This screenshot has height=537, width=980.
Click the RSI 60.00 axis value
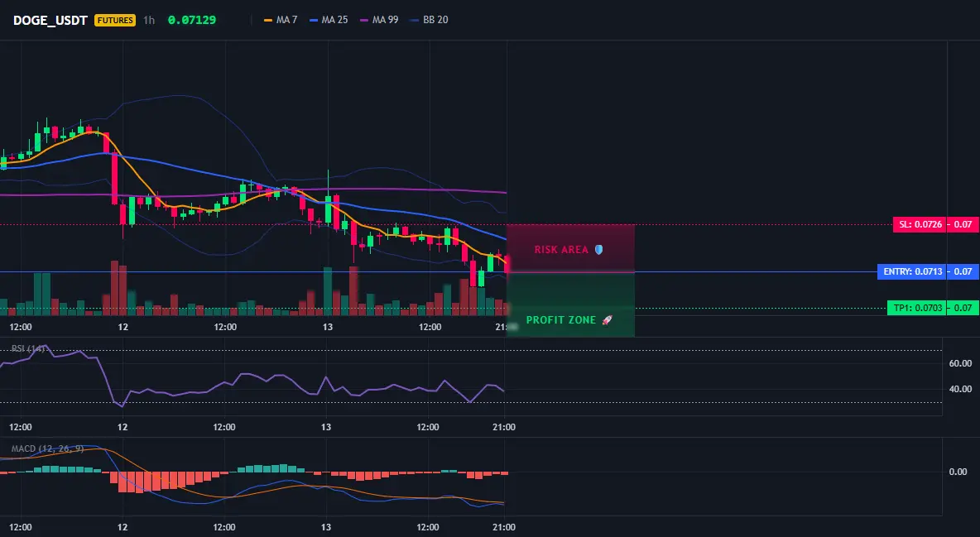[960, 363]
